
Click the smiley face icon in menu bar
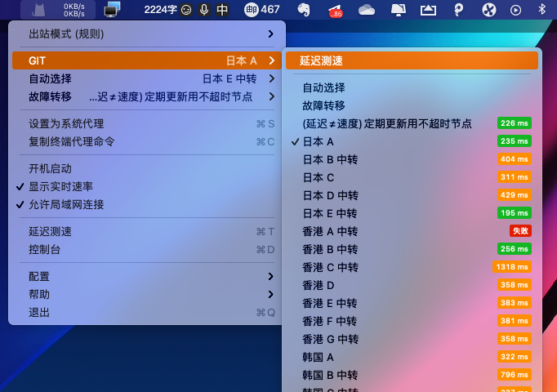click(186, 10)
